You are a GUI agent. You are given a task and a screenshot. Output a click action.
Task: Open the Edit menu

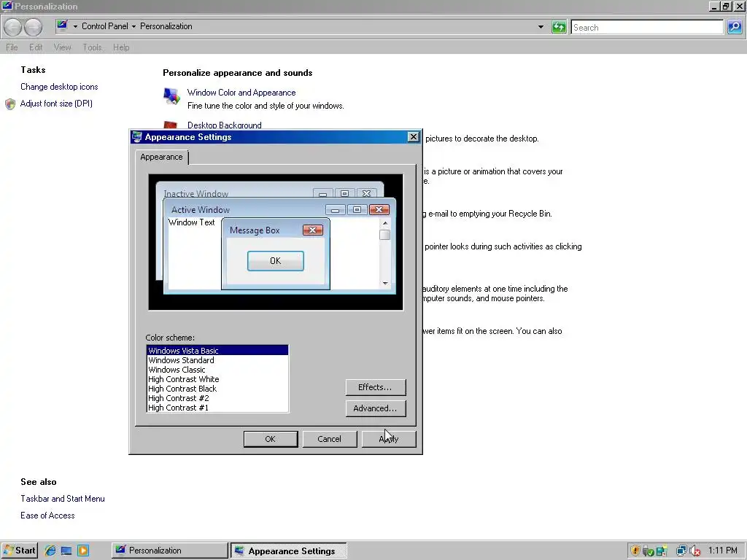pos(36,47)
